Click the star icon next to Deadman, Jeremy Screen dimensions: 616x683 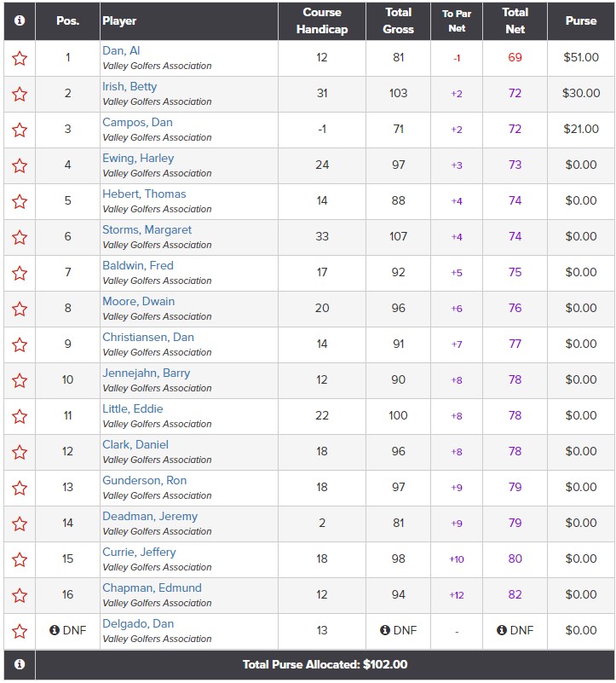coord(20,524)
